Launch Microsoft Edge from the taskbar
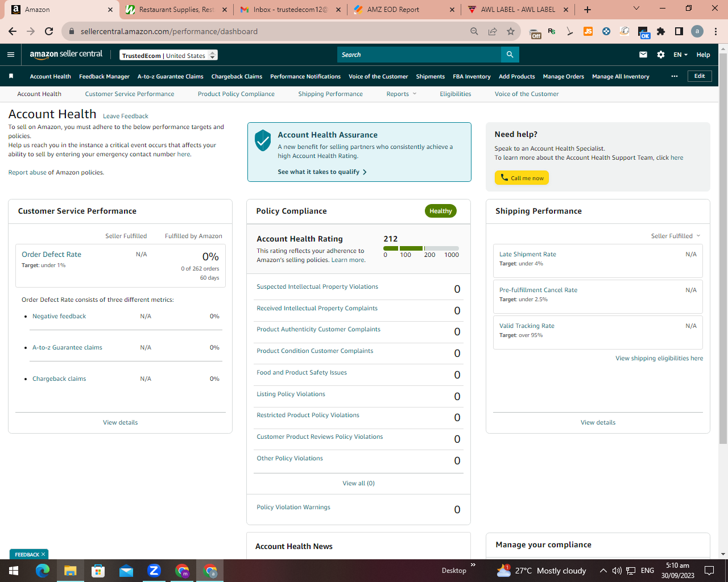 pos(43,571)
